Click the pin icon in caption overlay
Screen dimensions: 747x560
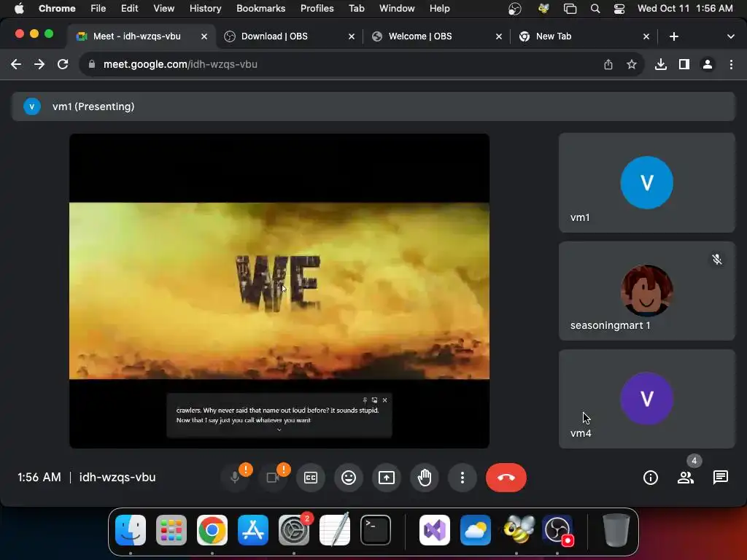pyautogui.click(x=365, y=400)
